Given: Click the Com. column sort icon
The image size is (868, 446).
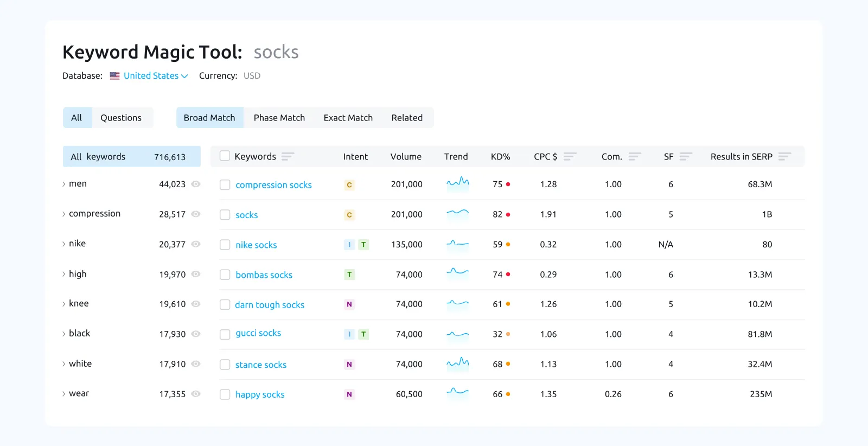Looking at the screenshot, I should pos(635,156).
